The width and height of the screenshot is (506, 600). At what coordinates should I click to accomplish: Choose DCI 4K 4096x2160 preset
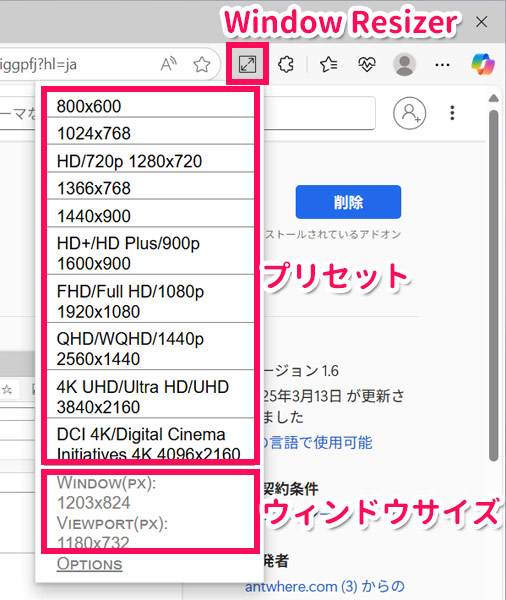[150, 440]
